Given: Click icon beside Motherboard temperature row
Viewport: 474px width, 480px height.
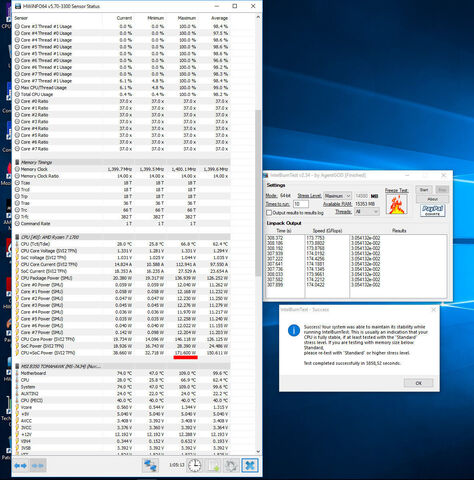Looking at the screenshot, I should (17, 373).
